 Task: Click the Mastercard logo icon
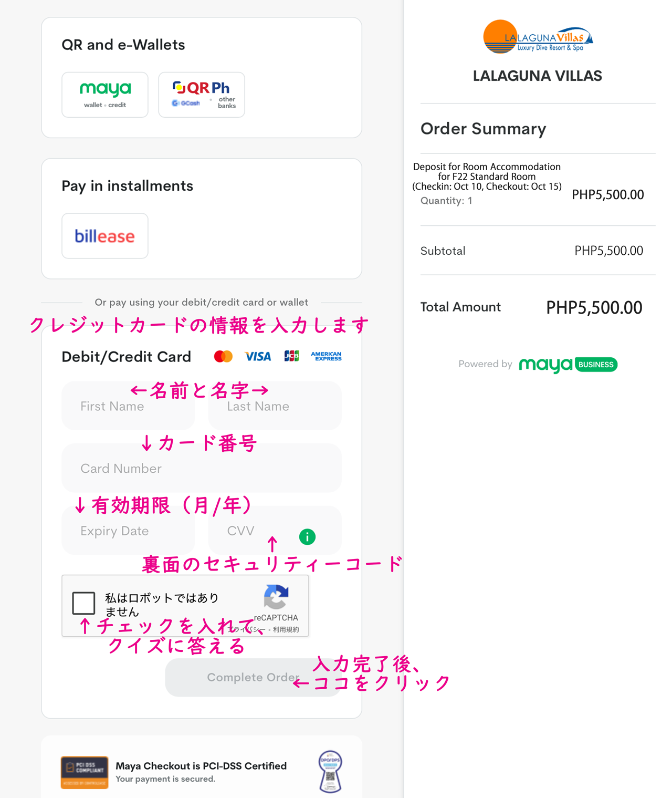pyautogui.click(x=223, y=357)
